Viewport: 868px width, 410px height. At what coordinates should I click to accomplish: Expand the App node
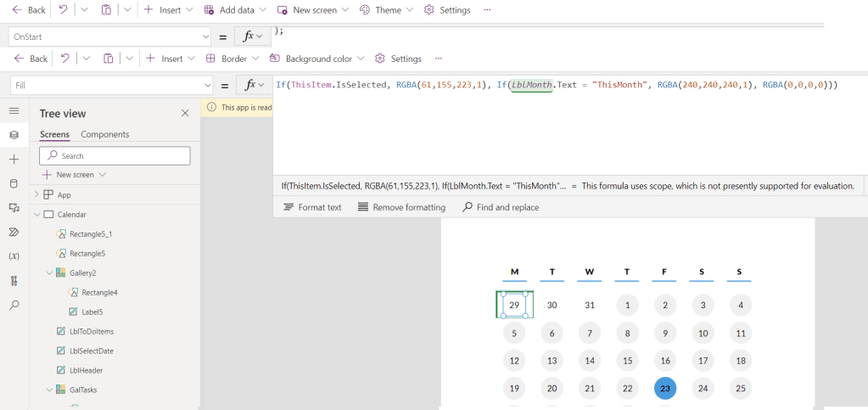36,195
